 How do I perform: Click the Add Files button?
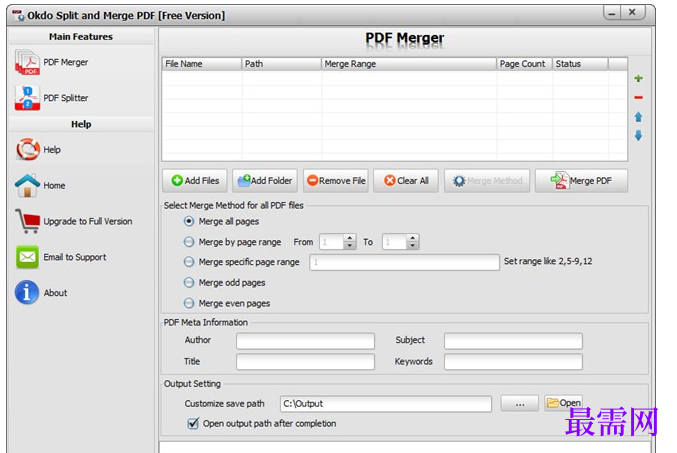(x=195, y=181)
